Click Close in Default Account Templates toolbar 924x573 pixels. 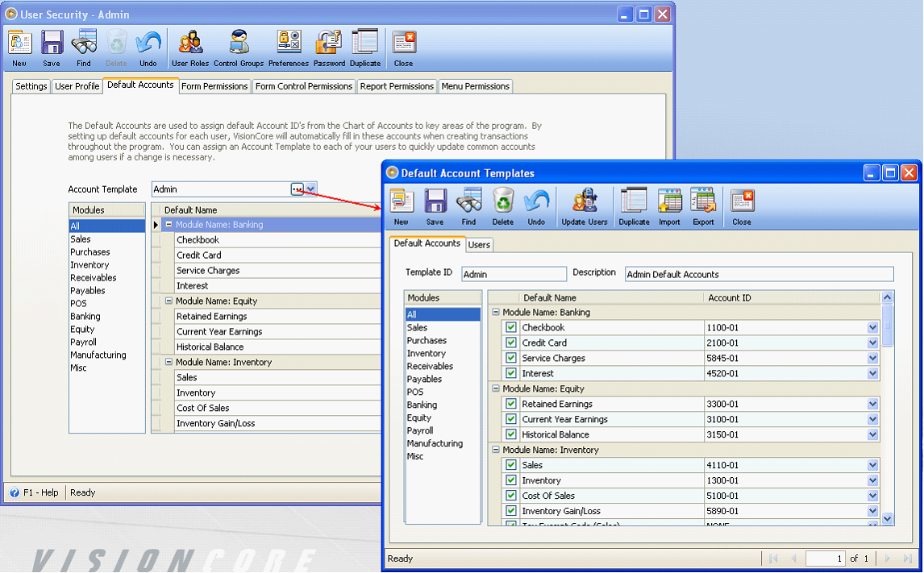pos(742,201)
